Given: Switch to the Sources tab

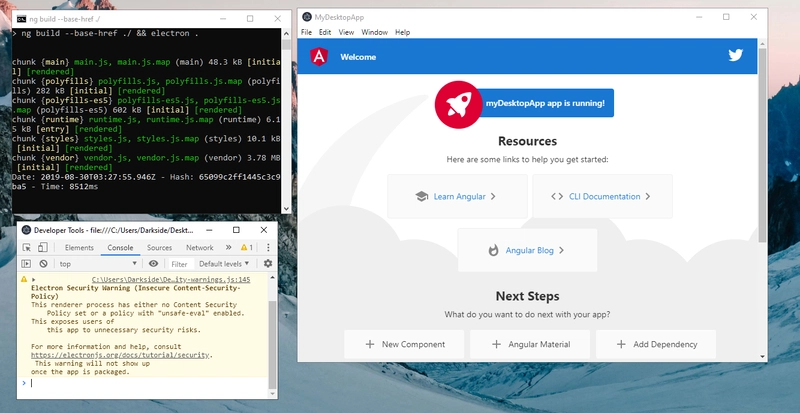Looking at the screenshot, I should click(159, 248).
